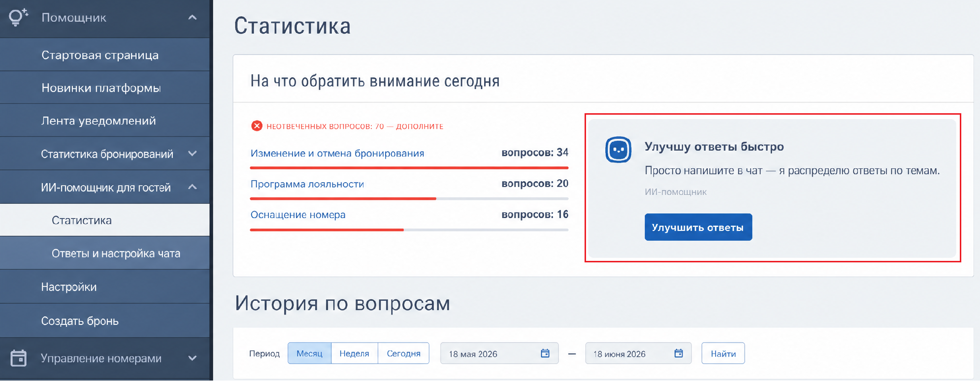Click the start date field 18 мая 2026
Screen dimensions: 980x381
(499, 353)
